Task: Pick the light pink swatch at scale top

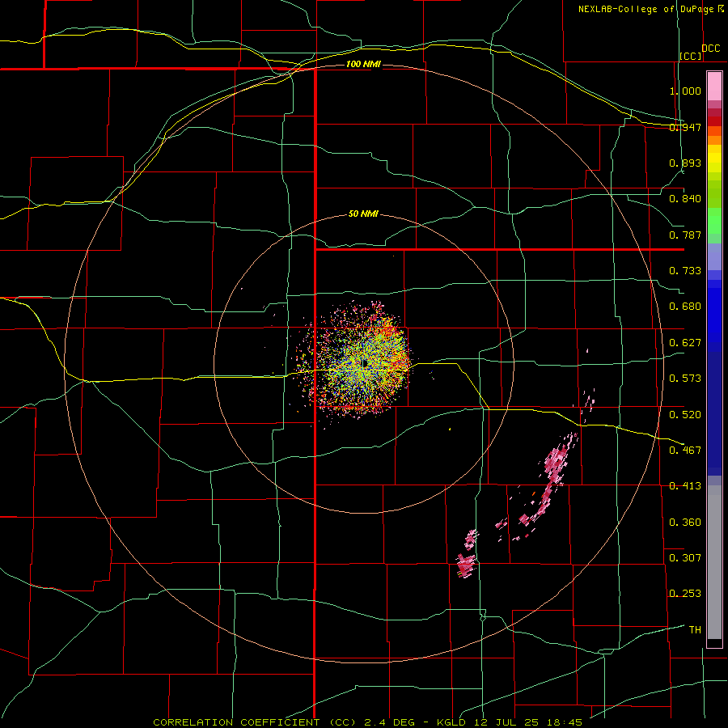Action: pos(714,86)
